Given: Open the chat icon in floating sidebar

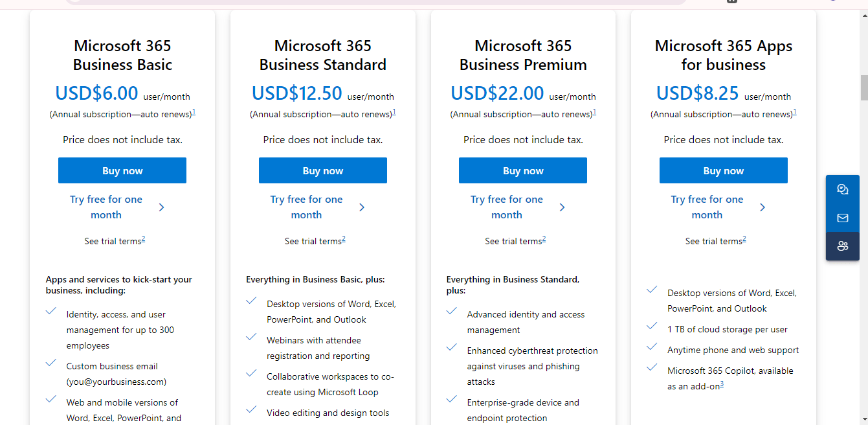Looking at the screenshot, I should point(842,189).
